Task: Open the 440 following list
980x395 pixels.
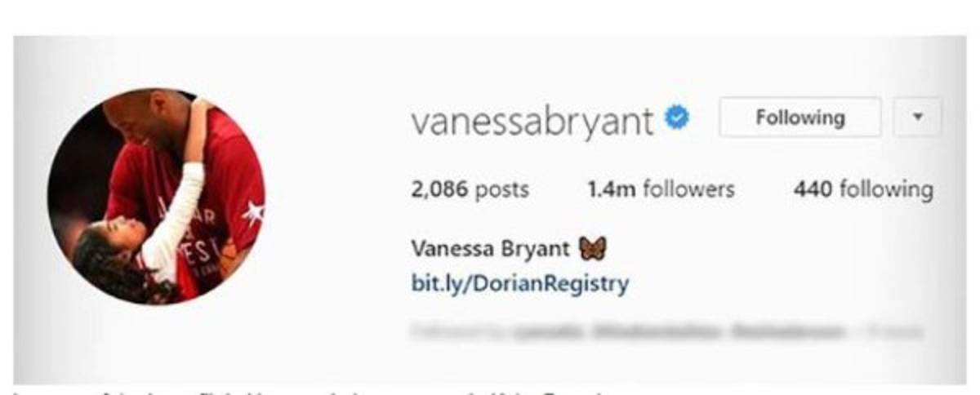Action: point(862,190)
